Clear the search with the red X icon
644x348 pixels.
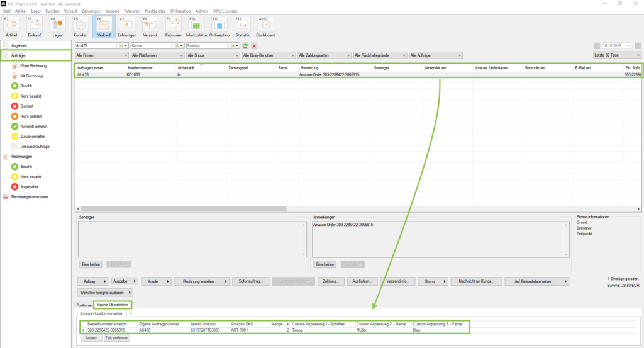pyautogui.click(x=253, y=46)
